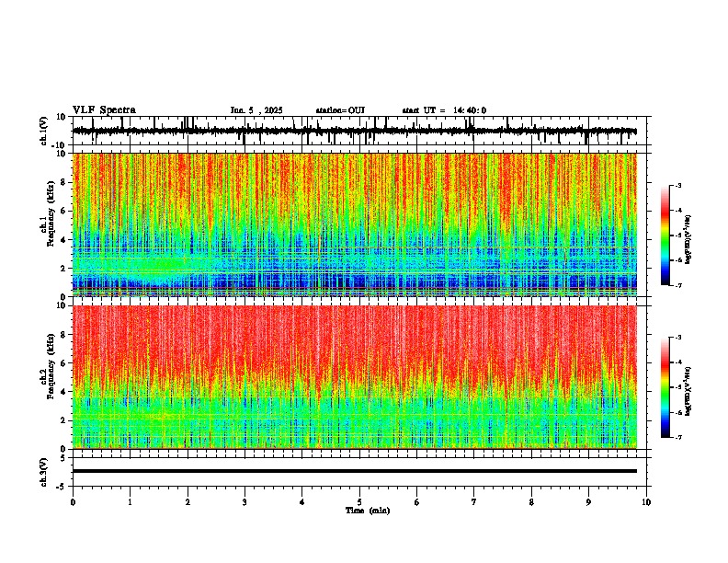Click the ch.2 spectrogram color bar
Image resolution: width=728 pixels, height=563 pixels.
[x=665, y=387]
